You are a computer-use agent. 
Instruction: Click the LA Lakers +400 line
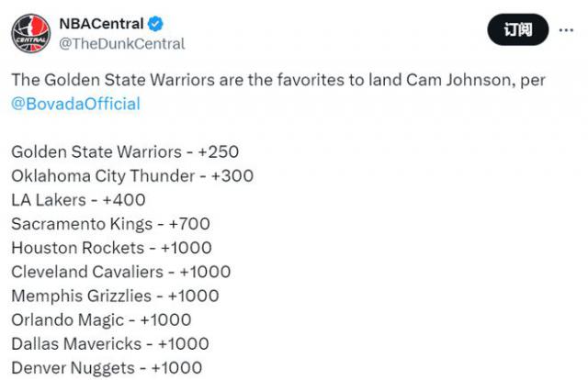[78, 199]
